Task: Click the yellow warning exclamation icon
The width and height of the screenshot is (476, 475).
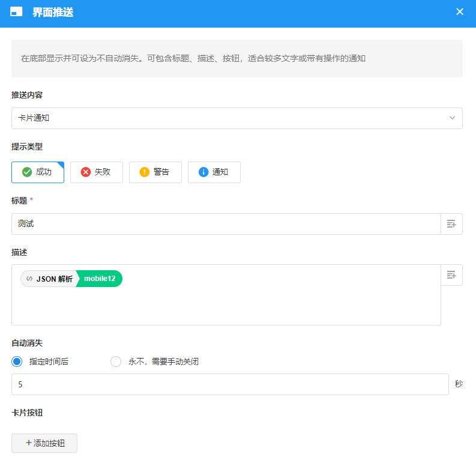Action: pyautogui.click(x=145, y=172)
